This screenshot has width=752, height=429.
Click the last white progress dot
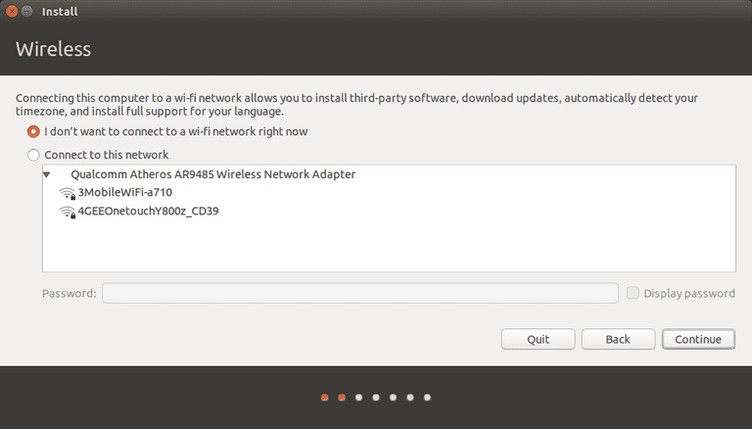tap(427, 397)
